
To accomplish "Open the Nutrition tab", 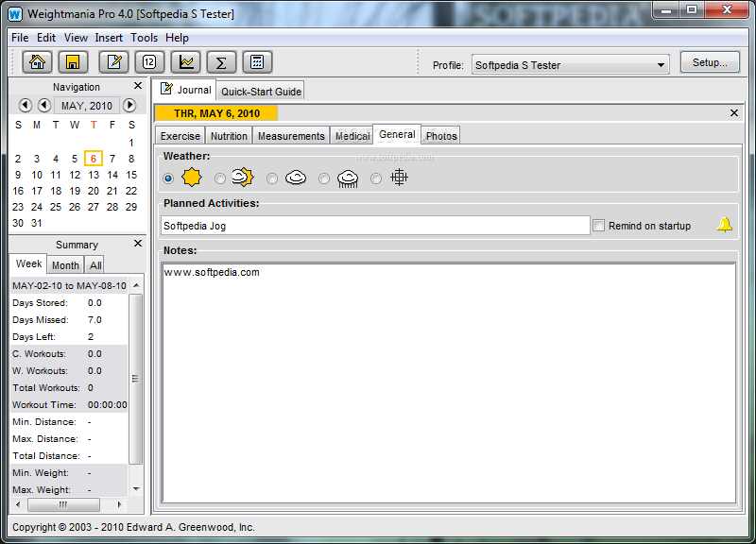I will point(229,136).
